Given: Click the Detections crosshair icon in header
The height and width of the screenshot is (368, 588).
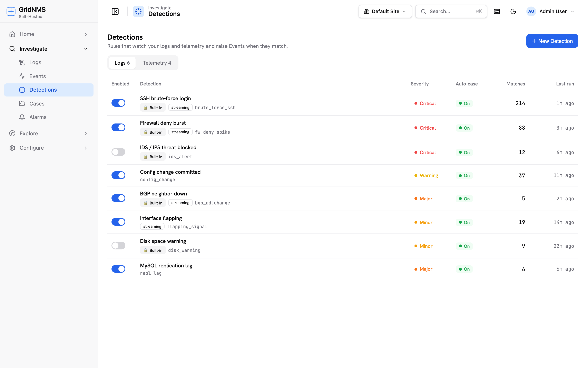Looking at the screenshot, I should click(138, 11).
